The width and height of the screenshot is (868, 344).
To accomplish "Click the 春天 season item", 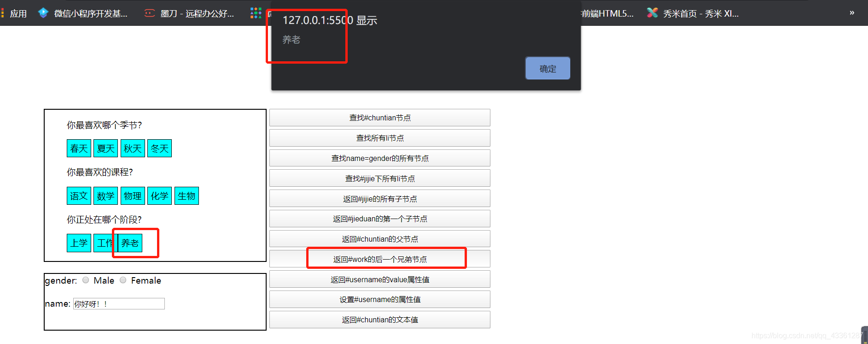I will (79, 148).
